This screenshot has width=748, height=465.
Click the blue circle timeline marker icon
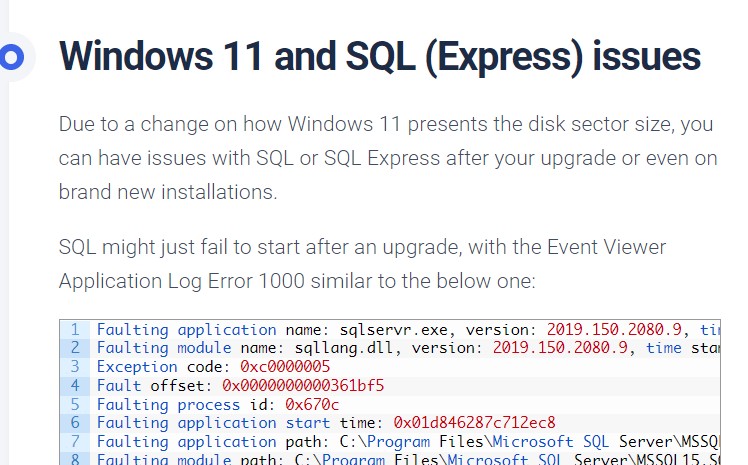click(x=11, y=57)
